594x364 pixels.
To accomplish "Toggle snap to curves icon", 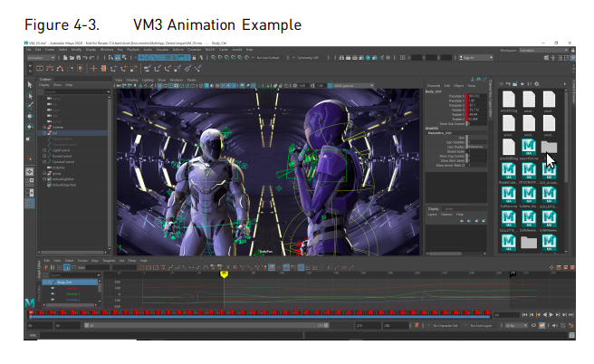I will (x=220, y=58).
